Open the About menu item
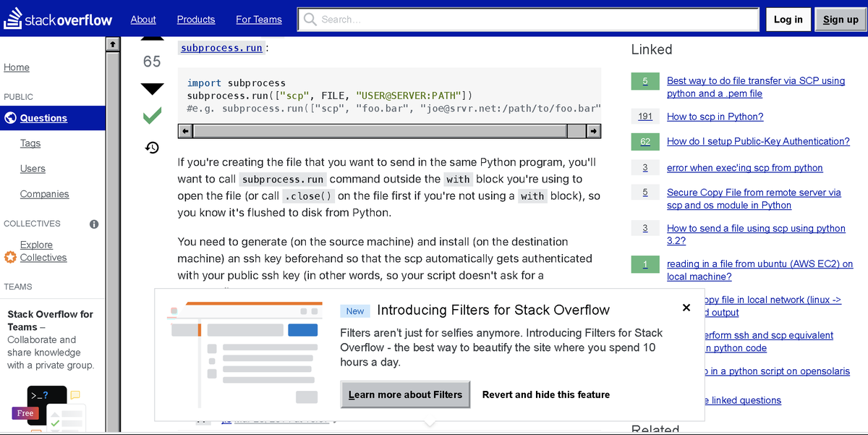 [x=143, y=20]
